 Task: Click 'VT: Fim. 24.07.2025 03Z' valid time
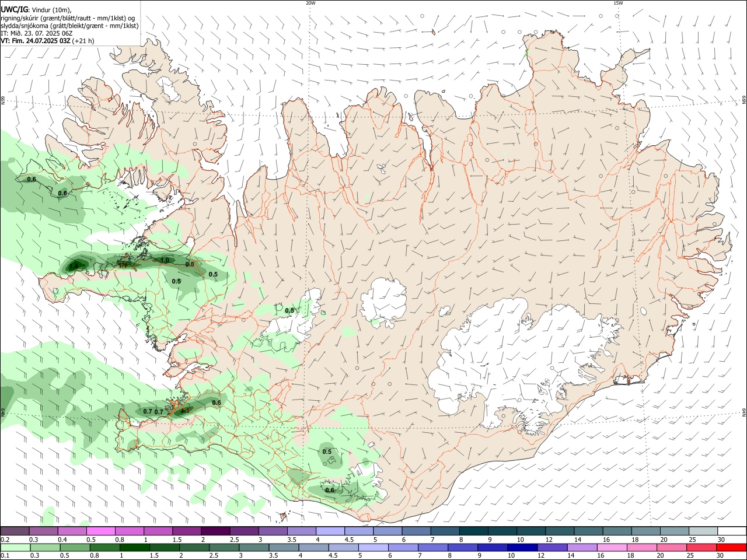tap(36, 41)
